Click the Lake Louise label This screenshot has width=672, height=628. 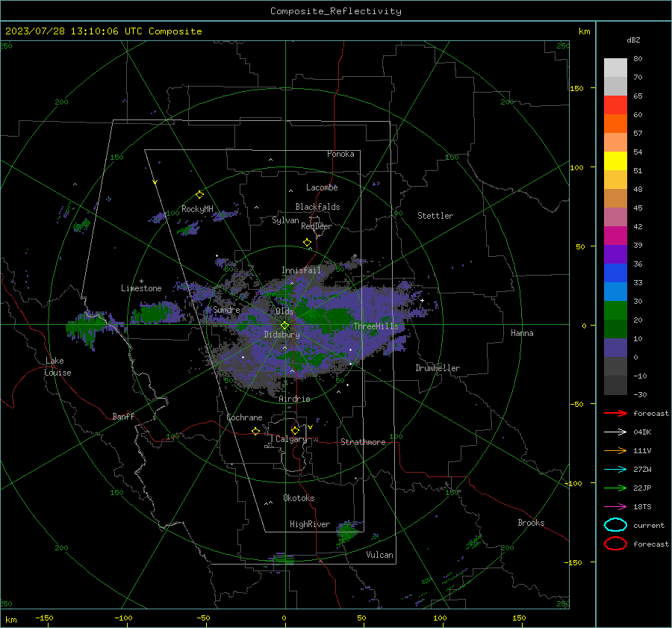click(x=57, y=367)
